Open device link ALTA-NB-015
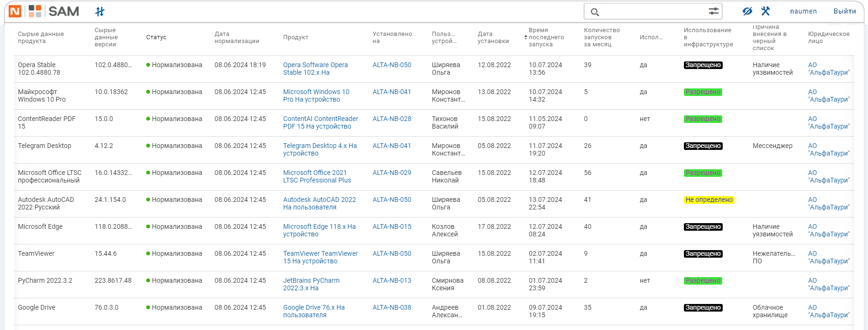The height and width of the screenshot is (330, 868). click(x=392, y=226)
